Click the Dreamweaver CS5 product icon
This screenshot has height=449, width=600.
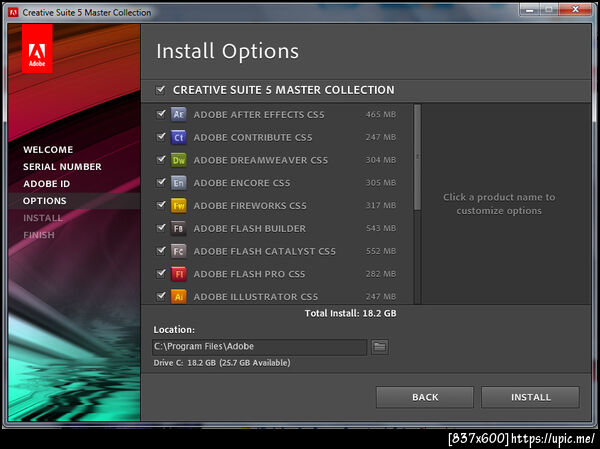point(178,160)
